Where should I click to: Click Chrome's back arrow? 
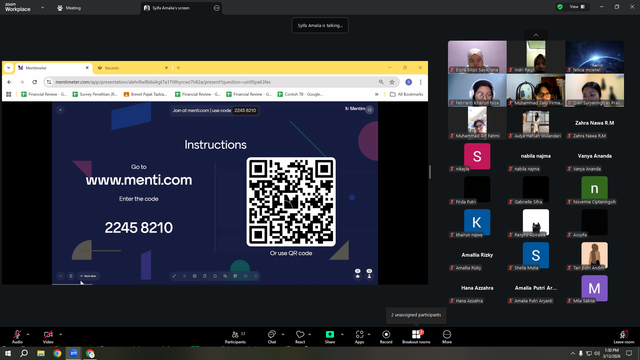point(9,82)
